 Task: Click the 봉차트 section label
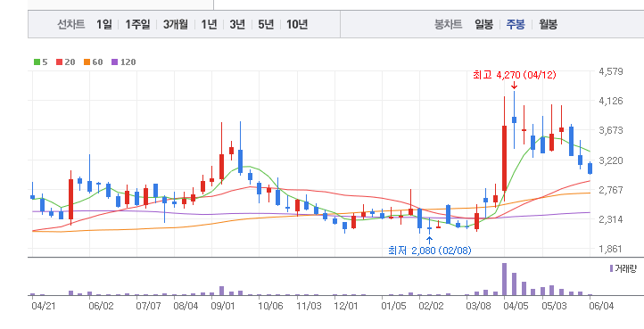click(449, 25)
